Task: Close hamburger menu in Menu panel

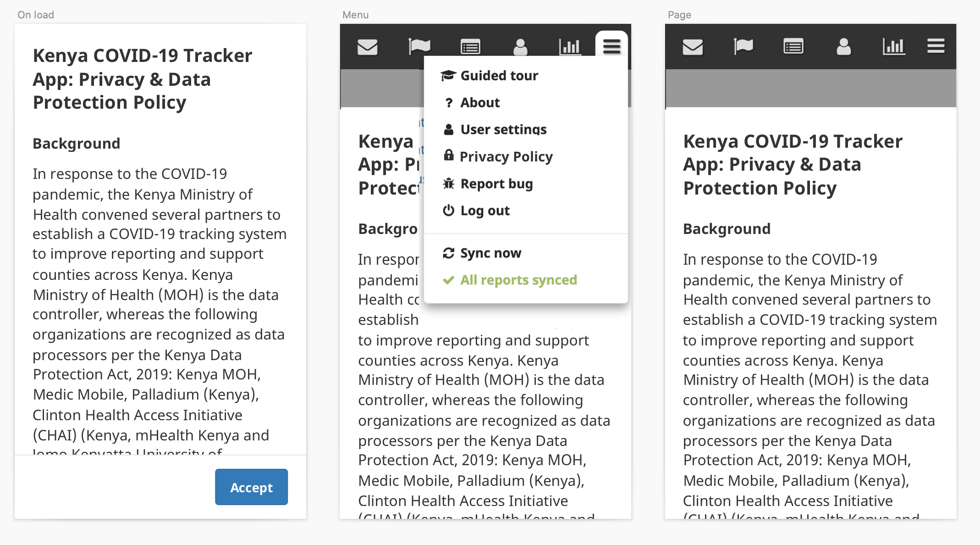Action: (612, 46)
